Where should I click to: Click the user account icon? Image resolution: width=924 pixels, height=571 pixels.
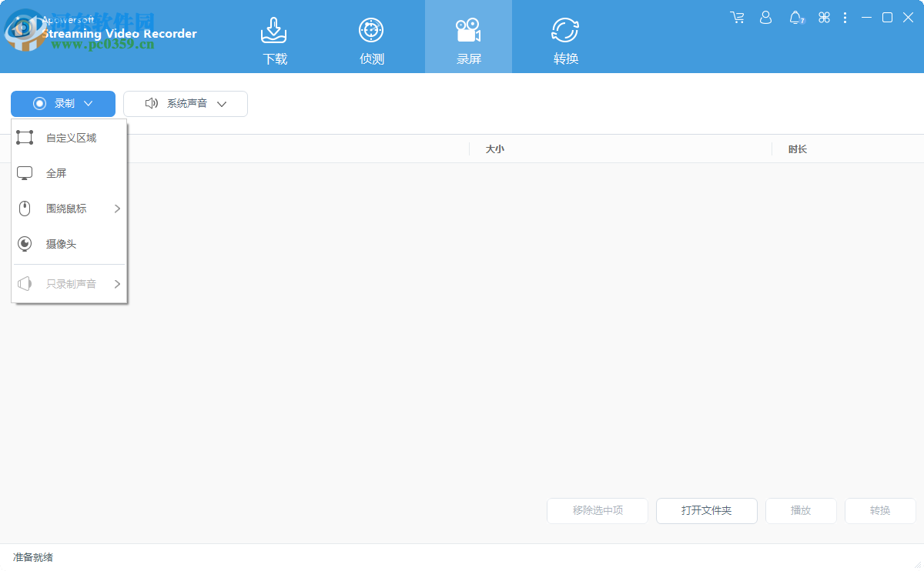coord(765,17)
